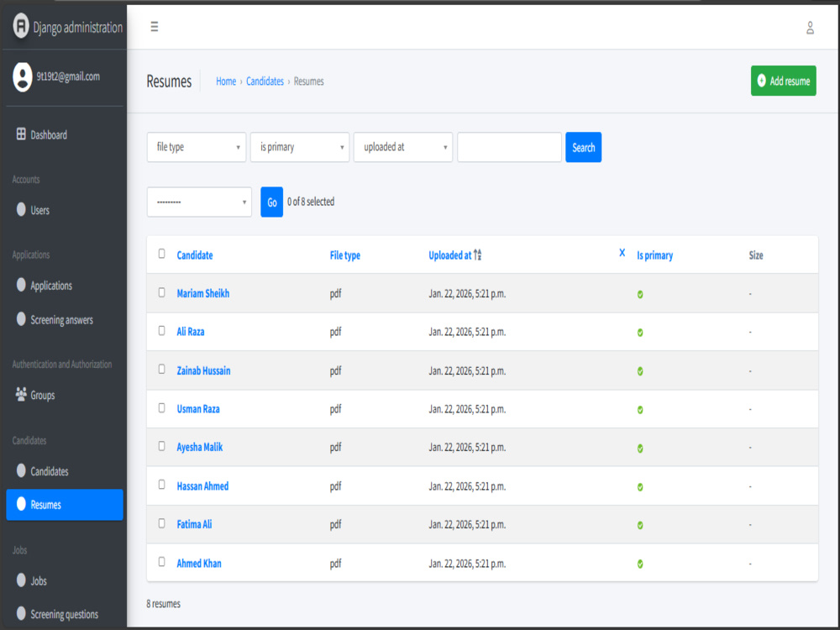Click the green check icon in Fatima Ali row
The image size is (840, 630).
point(640,526)
